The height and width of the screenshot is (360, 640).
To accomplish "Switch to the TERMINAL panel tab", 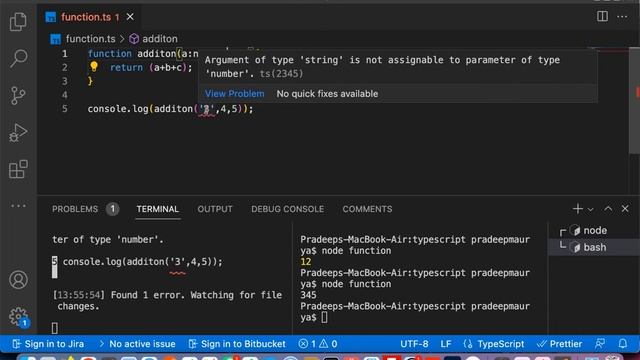I will pyautogui.click(x=158, y=209).
